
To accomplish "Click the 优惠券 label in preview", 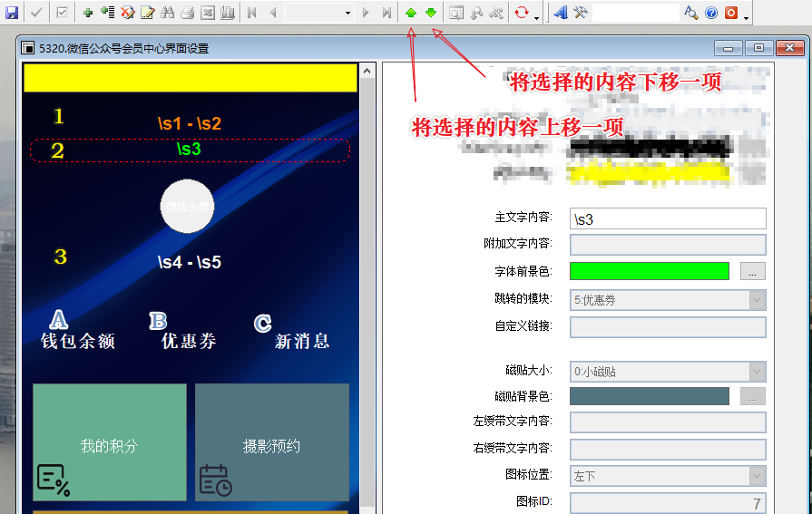I will [x=189, y=341].
